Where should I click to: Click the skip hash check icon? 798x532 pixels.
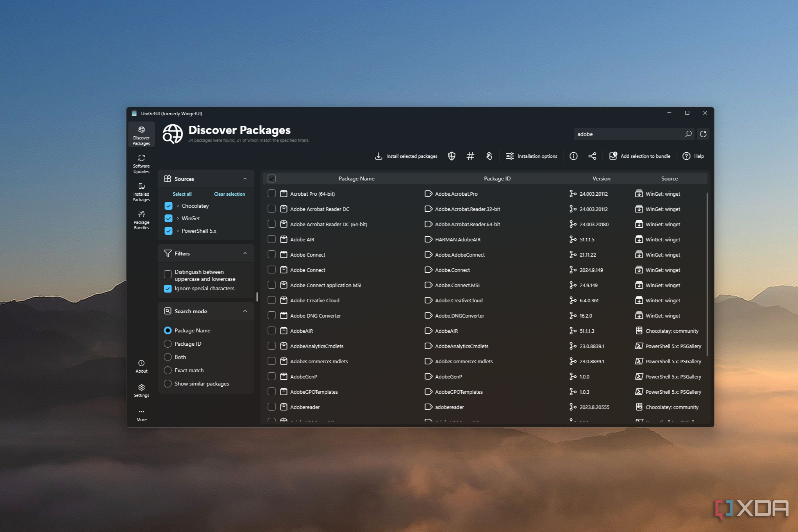(x=470, y=156)
